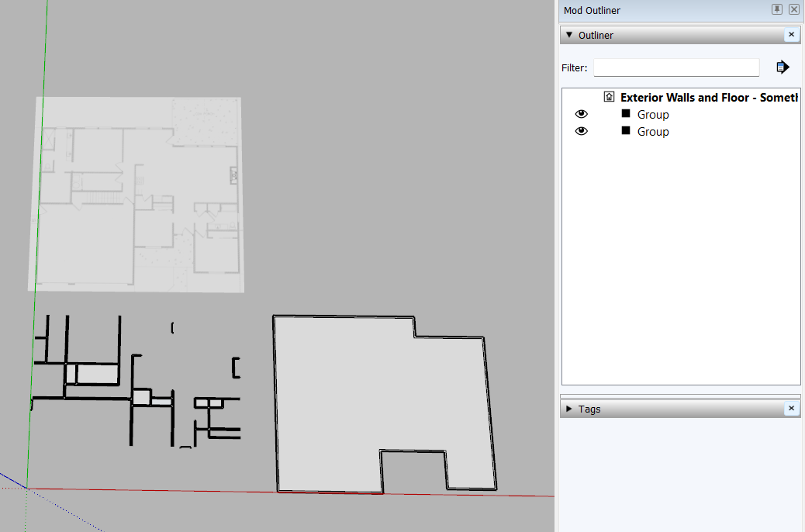Screen dimensions: 805x532
Task: Hide the second Group via eye icon
Action: 581,131
